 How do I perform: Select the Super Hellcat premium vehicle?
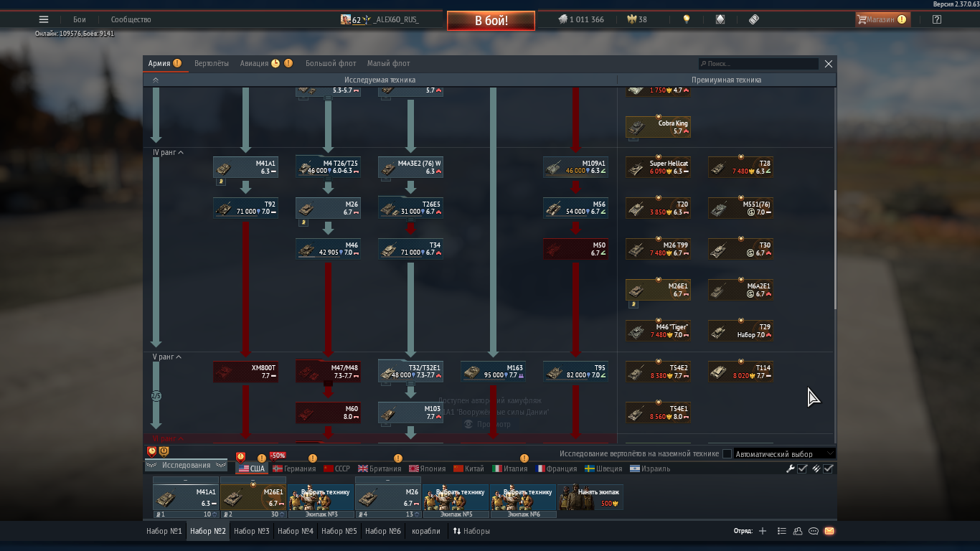pos(658,167)
